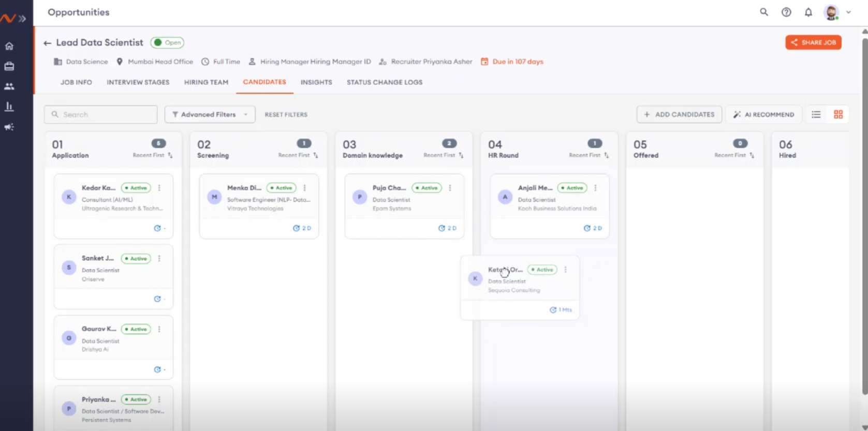Viewport: 868px width, 431px height.
Task: Click the Share Job button
Action: click(813, 42)
